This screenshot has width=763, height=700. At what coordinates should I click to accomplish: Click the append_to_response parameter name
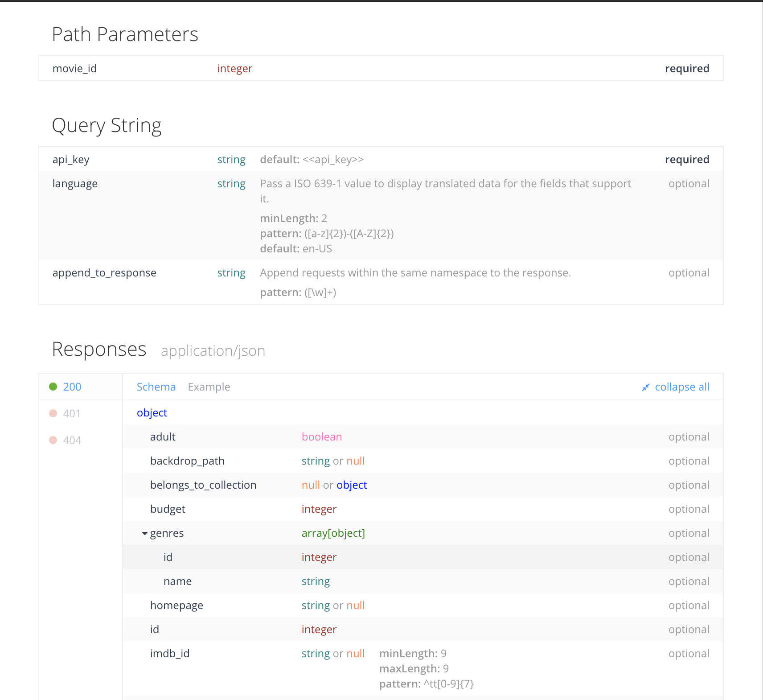coord(104,273)
